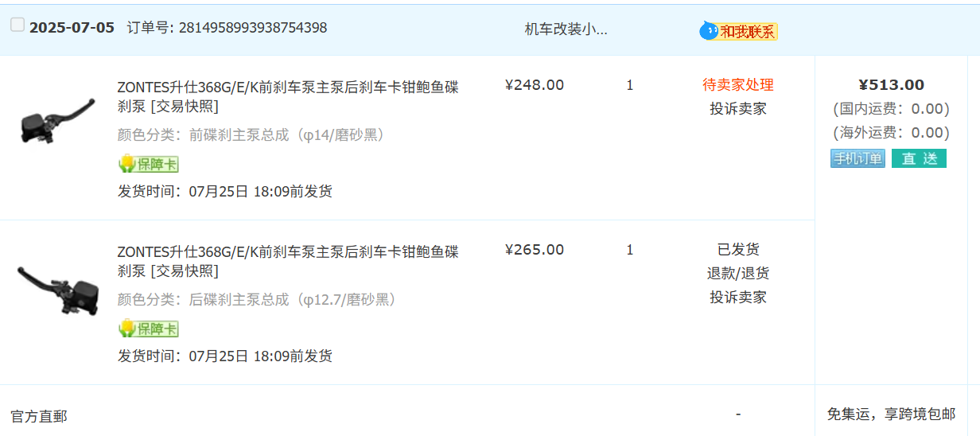
Task: Open the ¥265.00 ZONTES product title link
Action: pyautogui.click(x=288, y=261)
